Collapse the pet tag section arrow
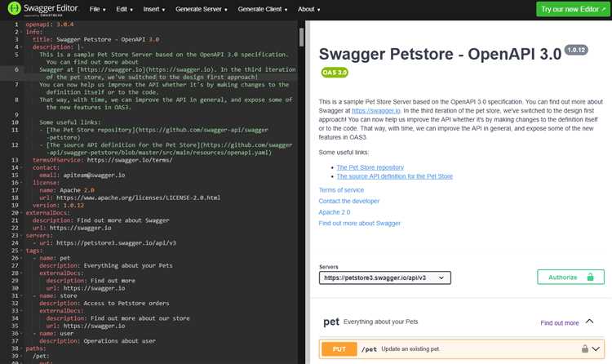Screen dimensions: 612x364 (x=589, y=322)
